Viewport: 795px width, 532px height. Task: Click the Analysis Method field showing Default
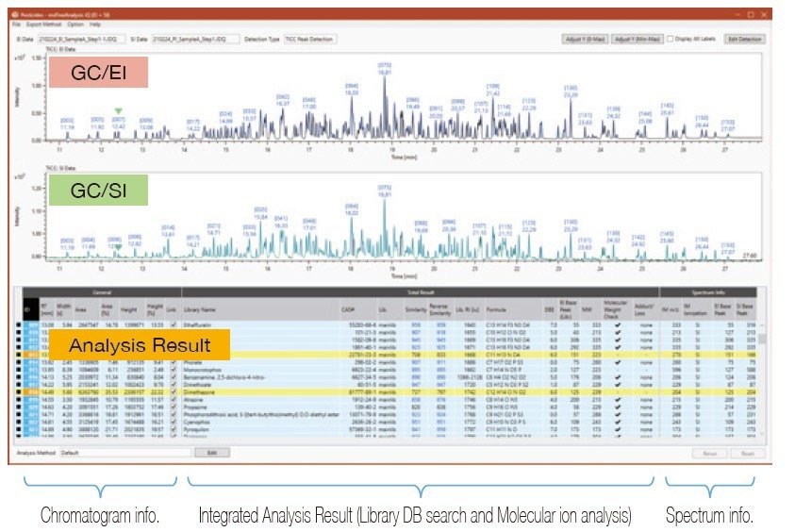[x=125, y=453]
